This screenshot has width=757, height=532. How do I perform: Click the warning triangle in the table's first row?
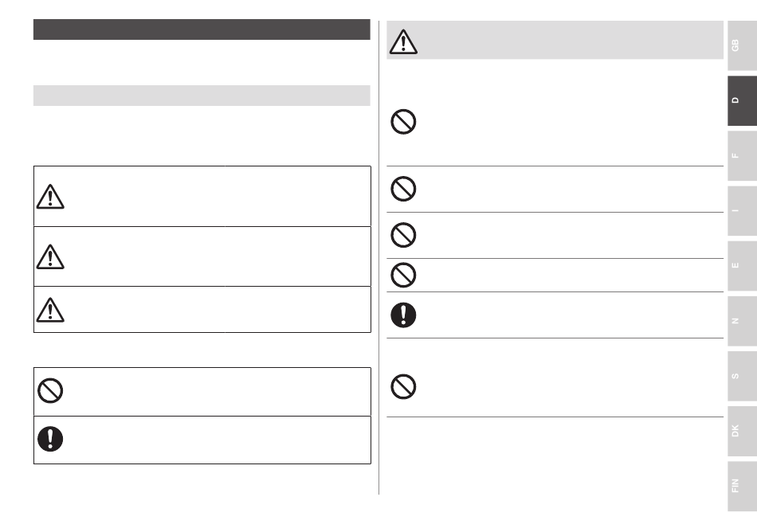point(50,196)
